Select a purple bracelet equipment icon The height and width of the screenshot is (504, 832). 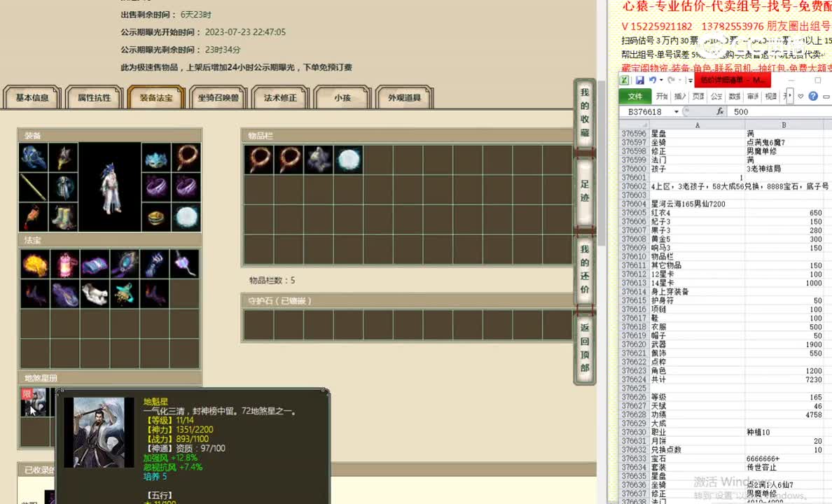(157, 186)
